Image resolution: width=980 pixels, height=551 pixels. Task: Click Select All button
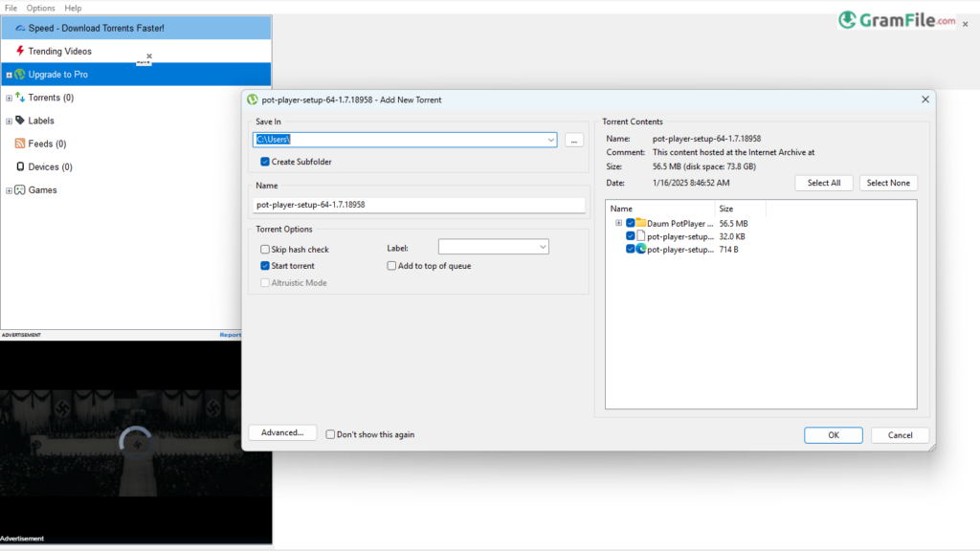click(x=824, y=183)
